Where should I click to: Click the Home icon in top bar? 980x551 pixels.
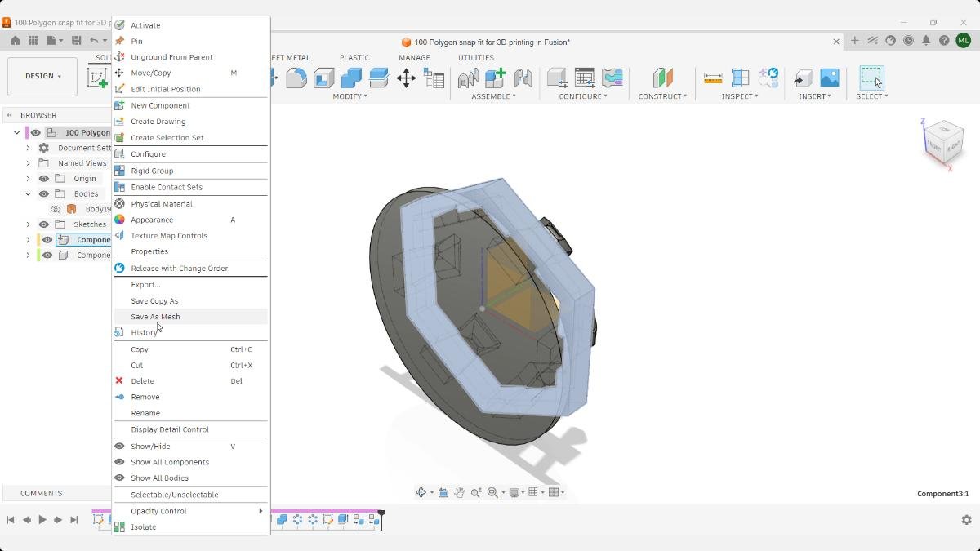15,40
